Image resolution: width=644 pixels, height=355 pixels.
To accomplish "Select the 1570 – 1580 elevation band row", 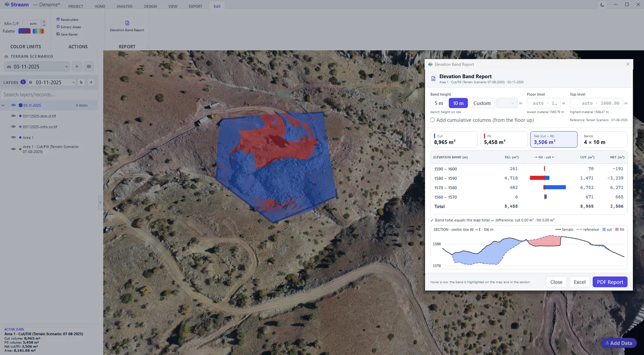I will click(528, 188).
